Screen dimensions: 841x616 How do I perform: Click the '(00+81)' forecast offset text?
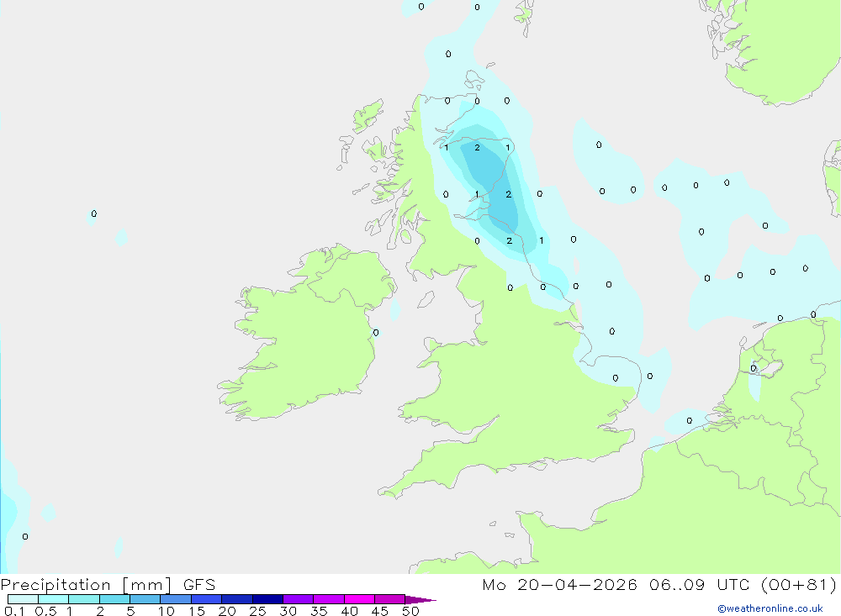(799, 584)
